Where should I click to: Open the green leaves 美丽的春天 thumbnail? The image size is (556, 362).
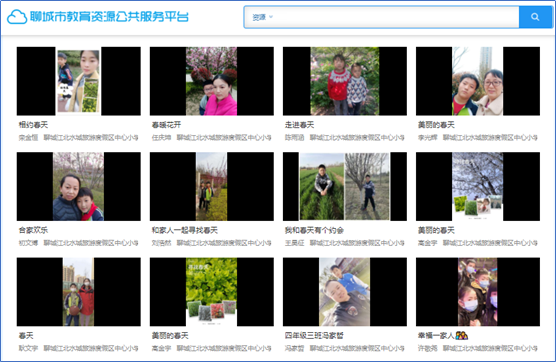212,292
